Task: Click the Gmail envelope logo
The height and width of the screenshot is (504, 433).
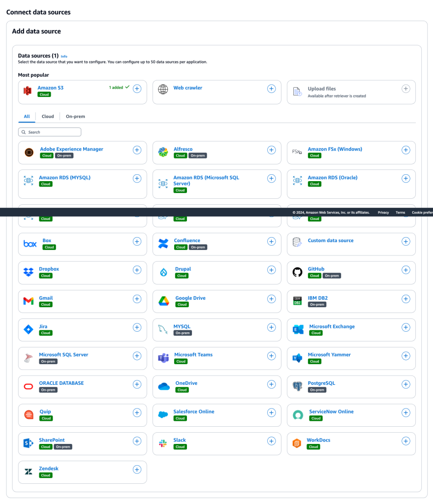Action: click(29, 301)
